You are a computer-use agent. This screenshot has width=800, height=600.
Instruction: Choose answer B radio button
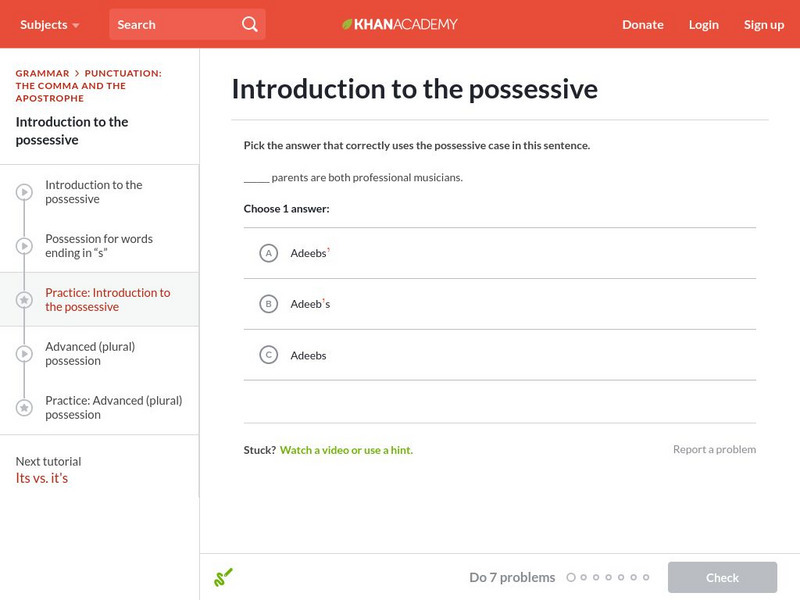[x=268, y=304]
